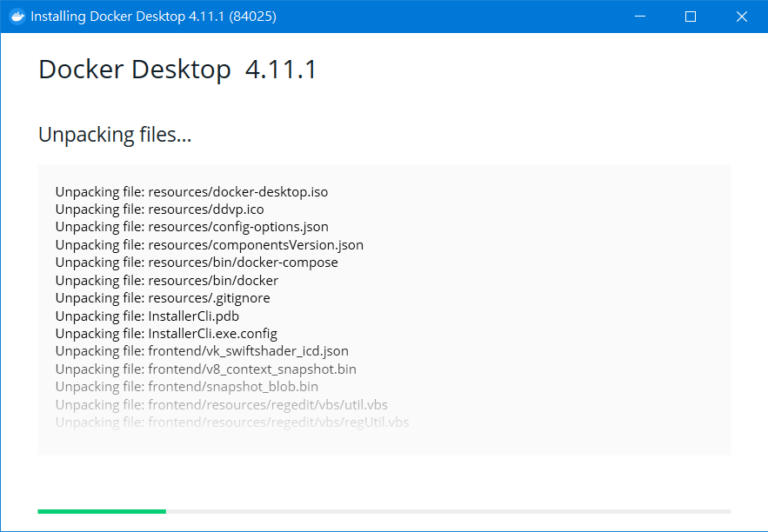The height and width of the screenshot is (532, 768).
Task: Select log line 'frontend/resources/regedit/vbs/regUtil.vbs'
Action: point(232,422)
